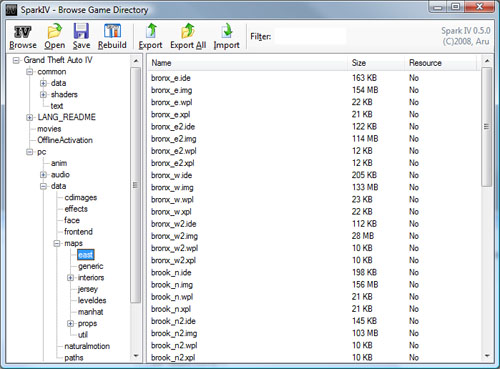Expand the LANG_README tree node
This screenshot has height=369, width=500.
pyautogui.click(x=30, y=117)
